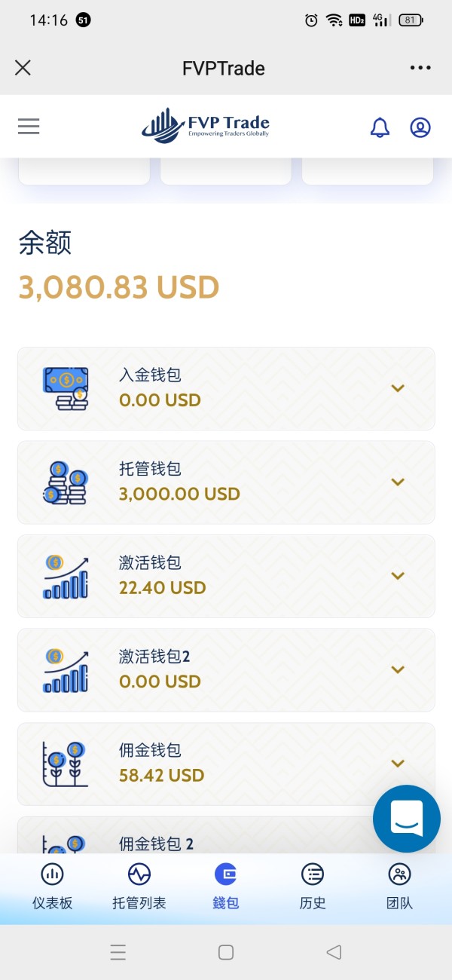Expand the 入金钱包 wallet details

point(398,388)
